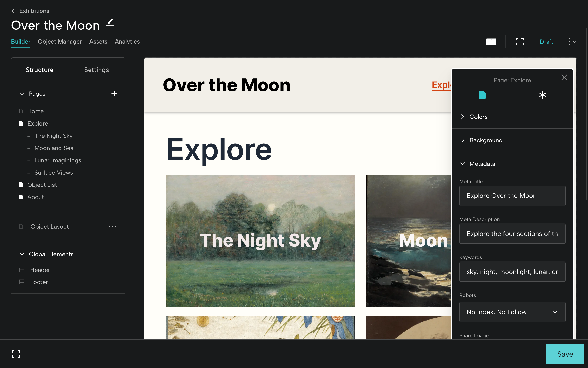Switch to the Builder tab
The image size is (588, 368).
(21, 42)
